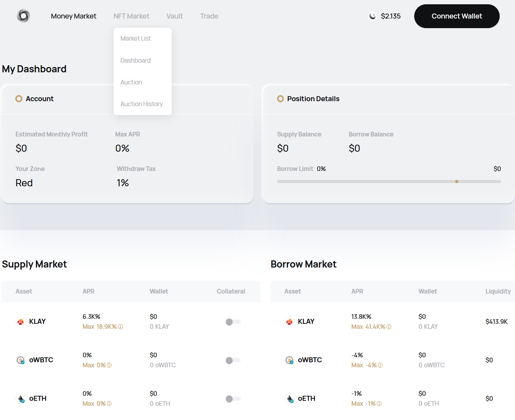Select Auction in the dropdown menu
515x420 pixels.
click(131, 82)
